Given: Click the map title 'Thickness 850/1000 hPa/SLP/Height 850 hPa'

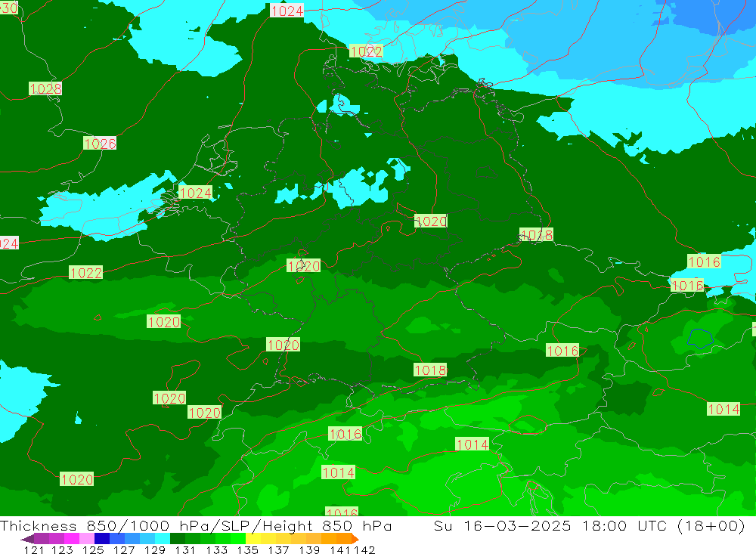Looking at the screenshot, I should point(196,525).
